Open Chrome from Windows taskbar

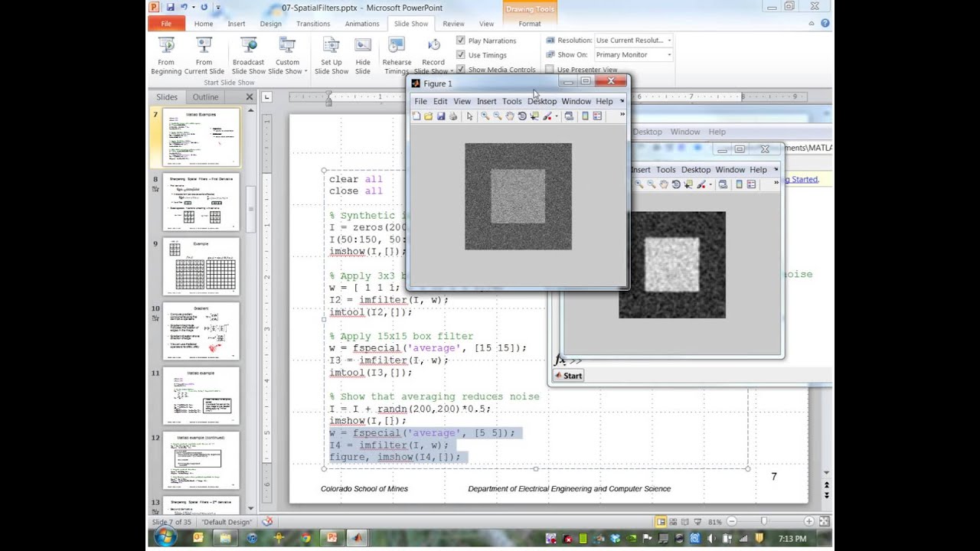pyautogui.click(x=305, y=538)
